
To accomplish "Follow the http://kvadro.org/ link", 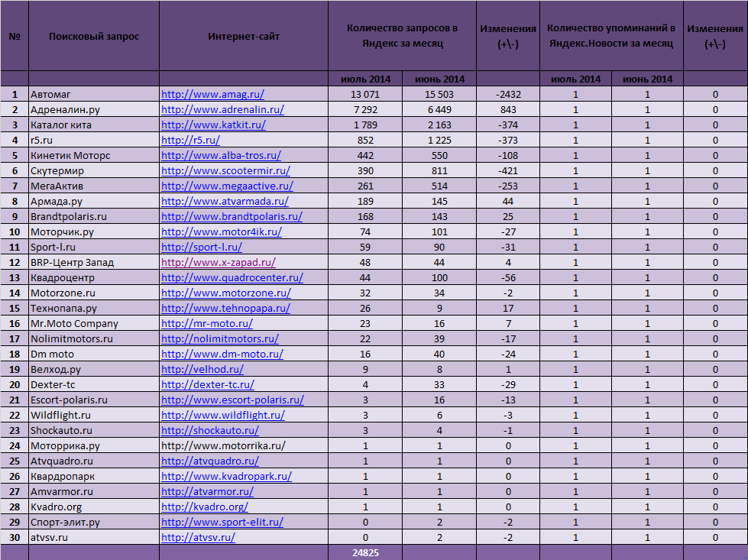I will [x=205, y=507].
